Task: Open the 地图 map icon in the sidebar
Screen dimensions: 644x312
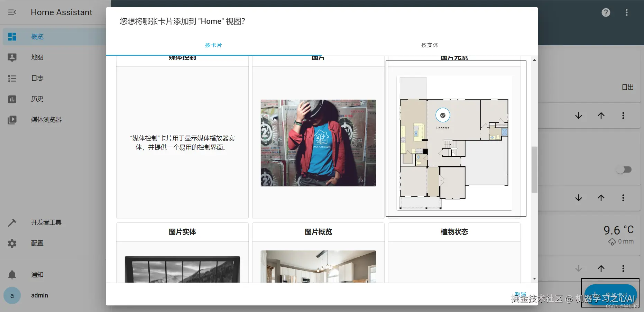Action: (12, 57)
